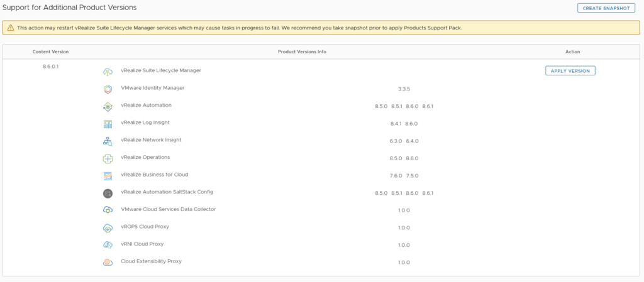Click the vRealize Network Insight icon

(108, 141)
